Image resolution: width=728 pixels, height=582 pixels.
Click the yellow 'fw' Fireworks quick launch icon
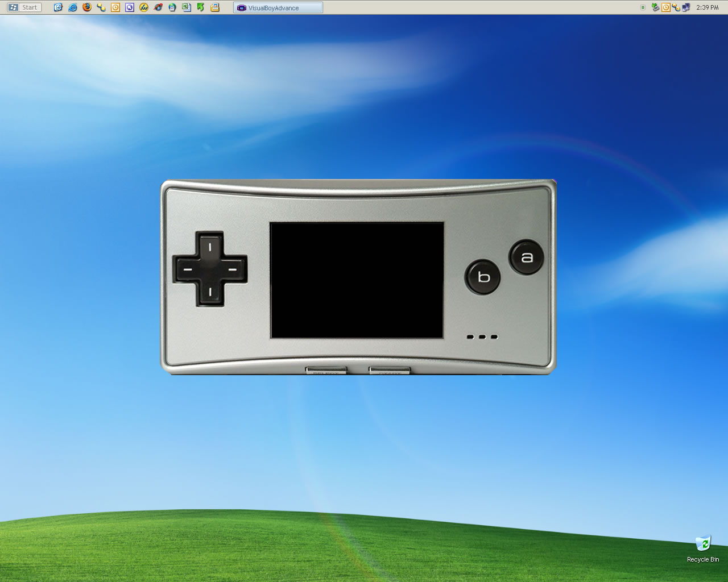tap(144, 7)
